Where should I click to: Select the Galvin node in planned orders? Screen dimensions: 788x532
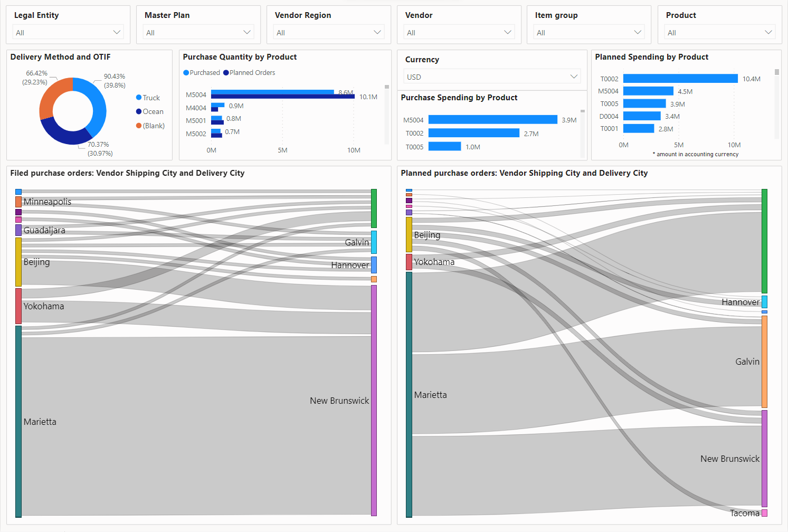point(764,362)
